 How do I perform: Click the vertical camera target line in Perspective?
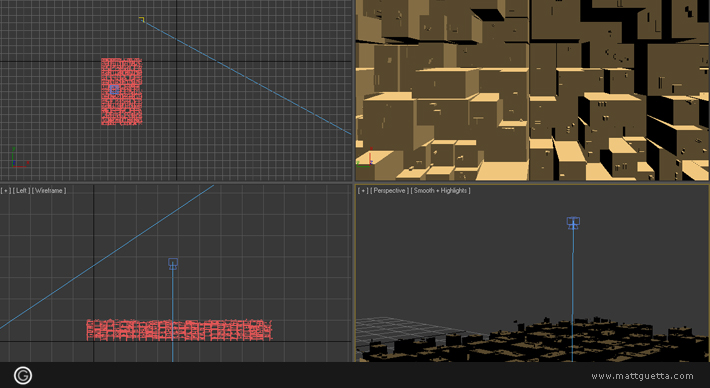point(573,295)
